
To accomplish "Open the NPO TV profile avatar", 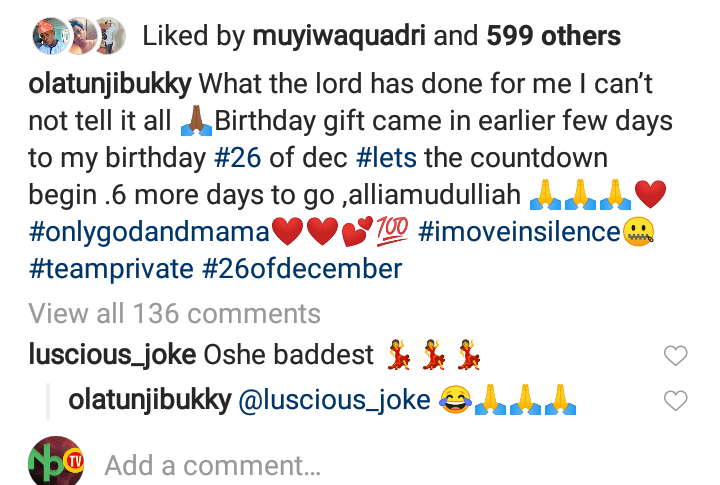I will click(x=56, y=461).
